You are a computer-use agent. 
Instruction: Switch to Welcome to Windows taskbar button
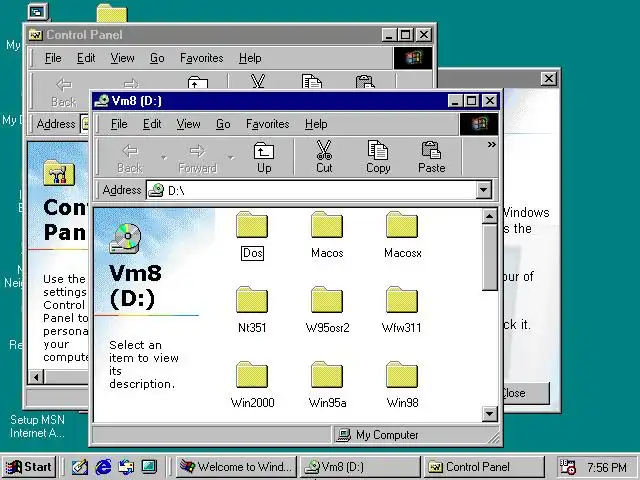[236, 467]
